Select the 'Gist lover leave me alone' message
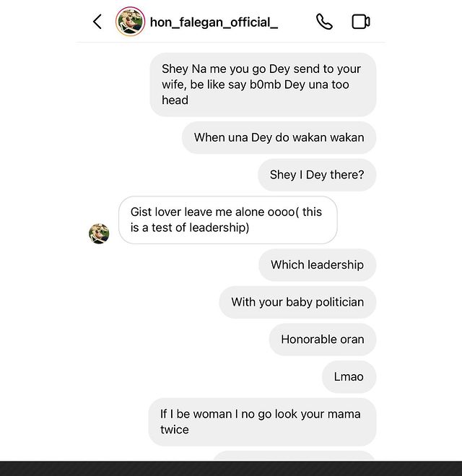This screenshot has width=462, height=476. tap(227, 220)
